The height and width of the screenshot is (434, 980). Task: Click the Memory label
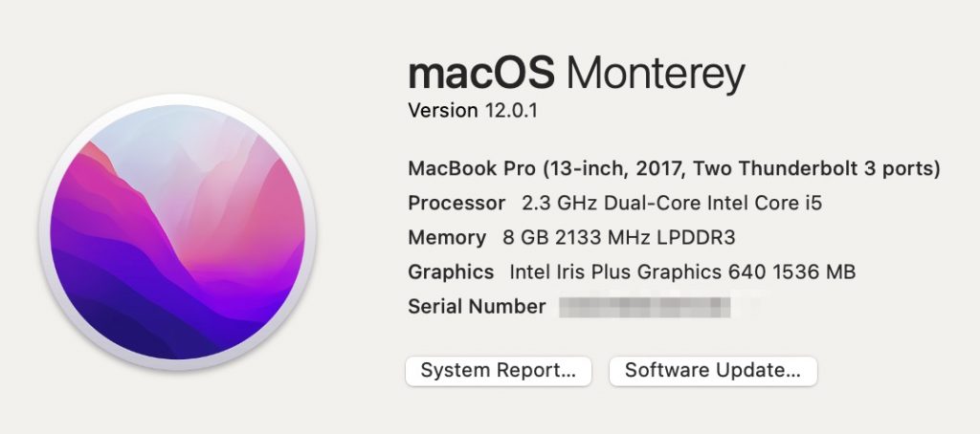(x=447, y=238)
